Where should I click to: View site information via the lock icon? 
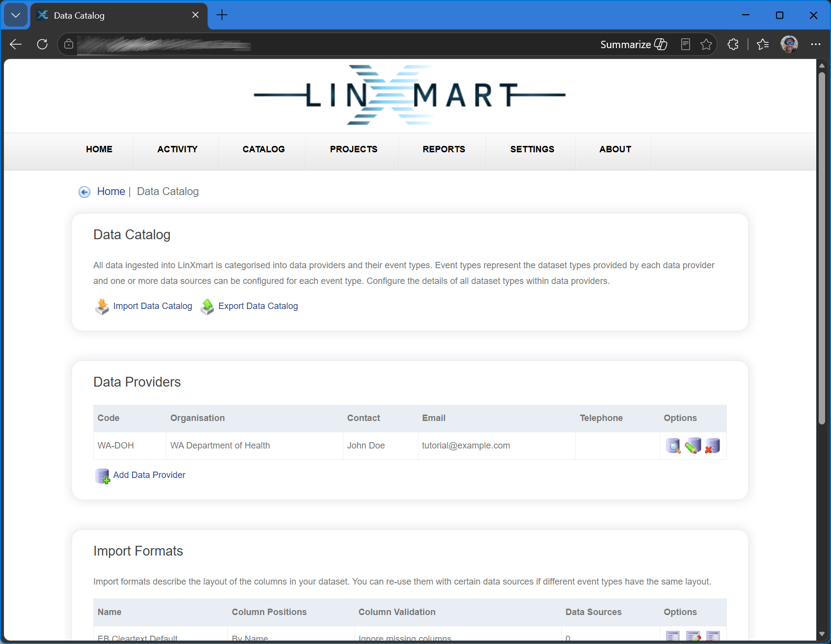click(x=69, y=44)
